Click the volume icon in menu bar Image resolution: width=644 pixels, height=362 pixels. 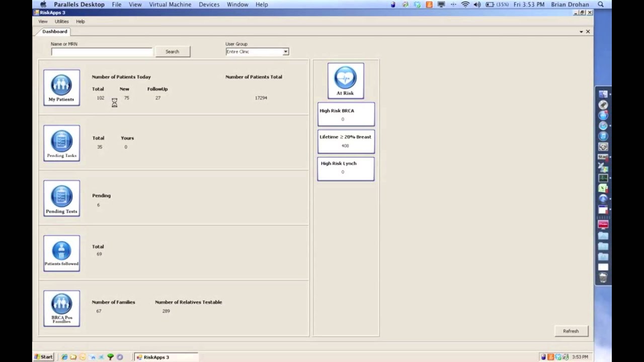(x=477, y=5)
